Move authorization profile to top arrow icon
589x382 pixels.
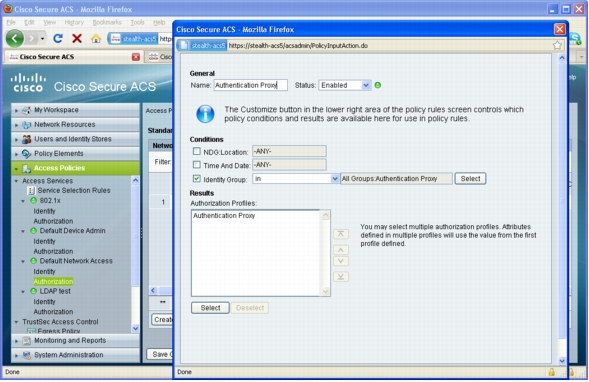(340, 234)
